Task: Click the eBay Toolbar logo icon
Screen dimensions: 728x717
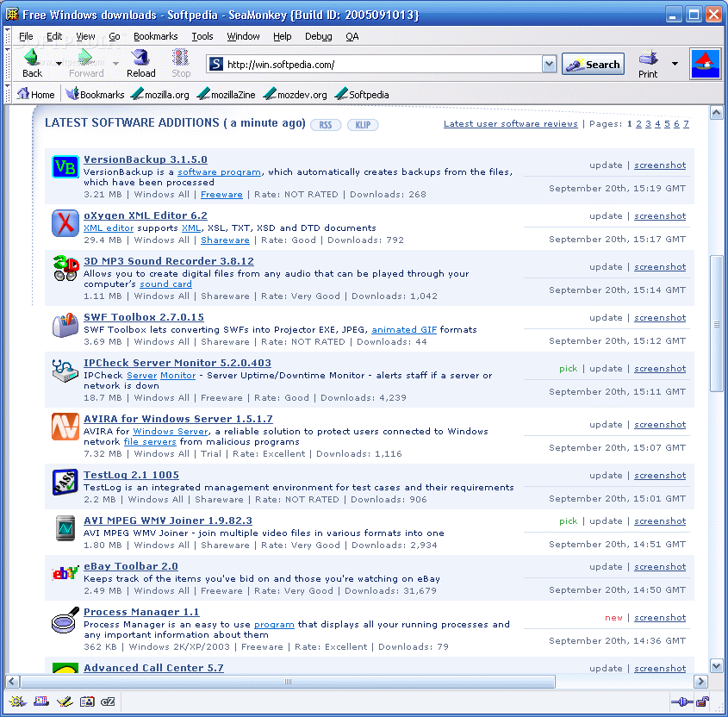Action: click(65, 573)
